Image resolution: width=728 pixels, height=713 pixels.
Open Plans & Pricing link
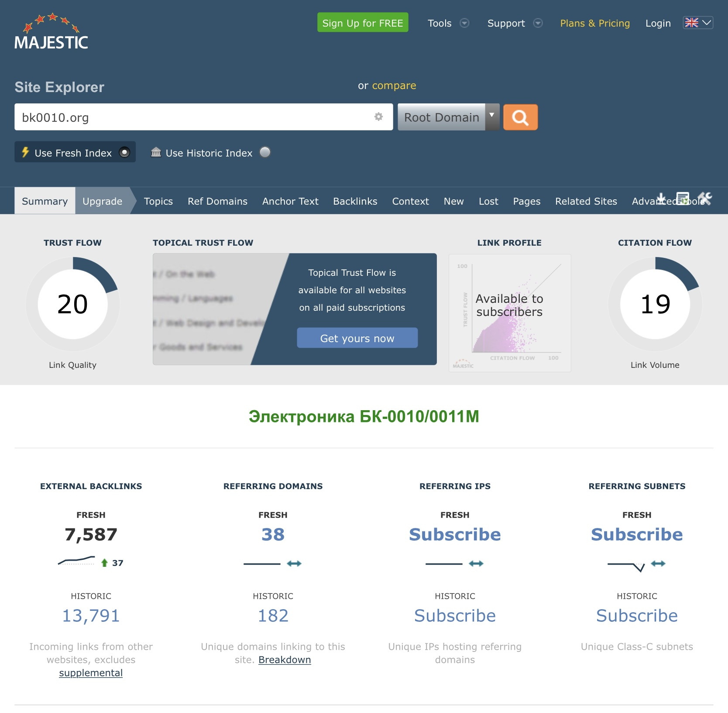tap(595, 23)
